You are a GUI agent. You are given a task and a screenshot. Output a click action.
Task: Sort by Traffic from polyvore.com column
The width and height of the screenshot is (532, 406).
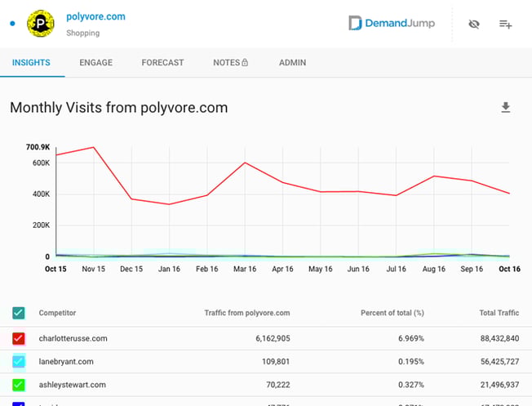[x=247, y=313]
